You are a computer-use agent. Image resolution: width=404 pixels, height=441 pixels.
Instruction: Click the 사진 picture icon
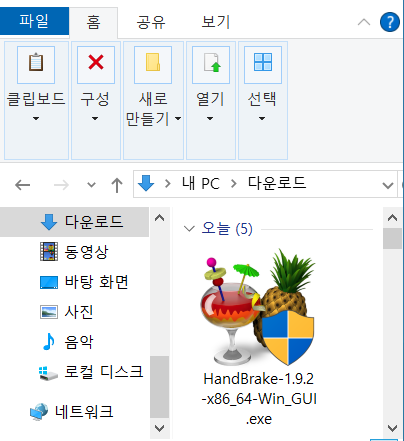[x=49, y=312]
